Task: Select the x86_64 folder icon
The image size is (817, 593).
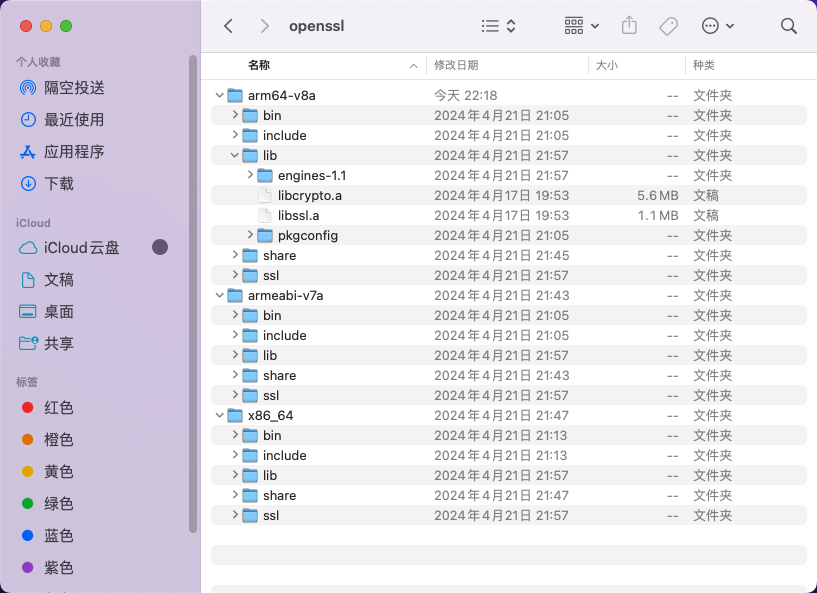Action: coord(235,415)
